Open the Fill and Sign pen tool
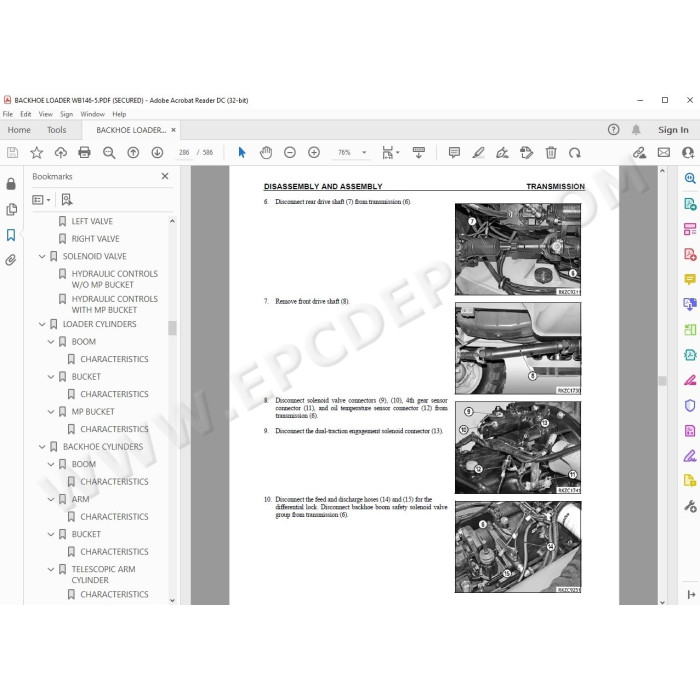700x700 pixels. [x=502, y=153]
